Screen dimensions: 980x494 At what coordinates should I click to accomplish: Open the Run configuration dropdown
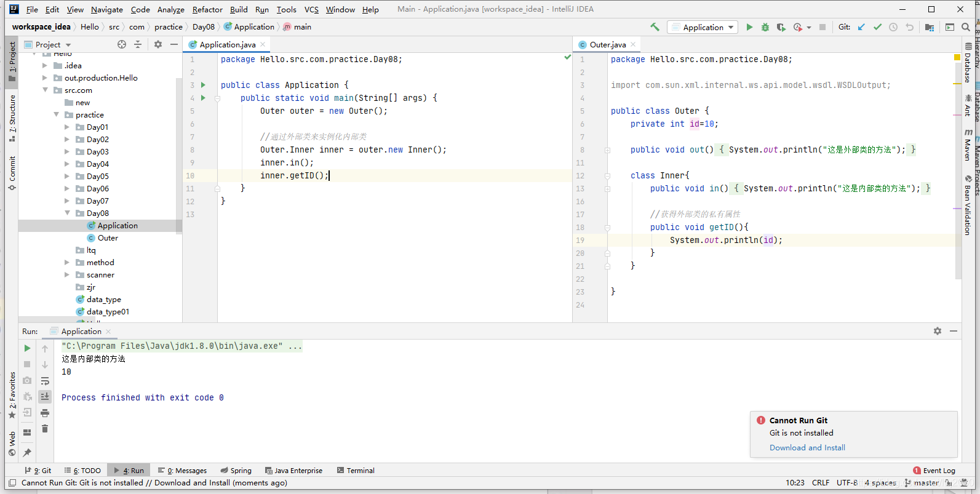click(703, 27)
